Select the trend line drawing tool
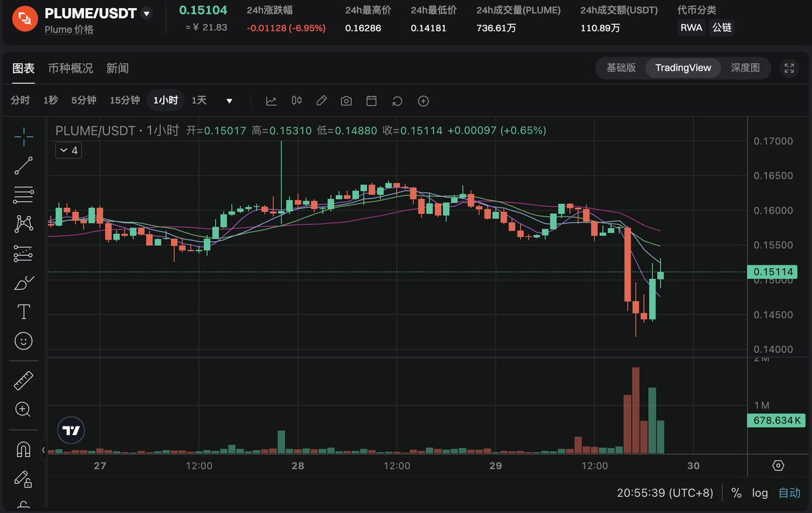Viewport: 812px width, 513px height. click(23, 166)
